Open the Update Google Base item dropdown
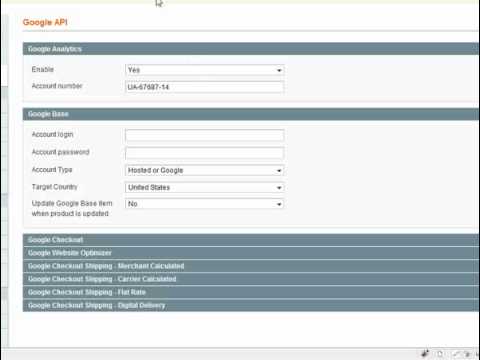Screen dimensions: 480x360 click(x=205, y=204)
